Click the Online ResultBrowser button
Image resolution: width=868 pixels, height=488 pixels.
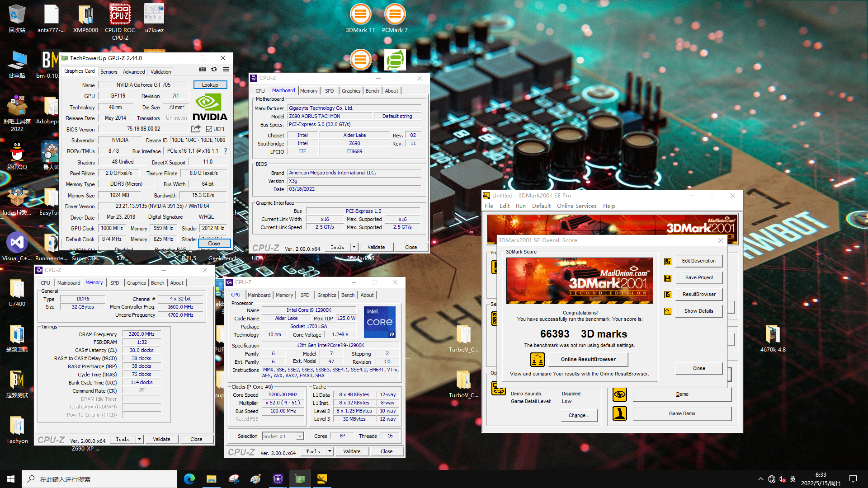tap(588, 360)
